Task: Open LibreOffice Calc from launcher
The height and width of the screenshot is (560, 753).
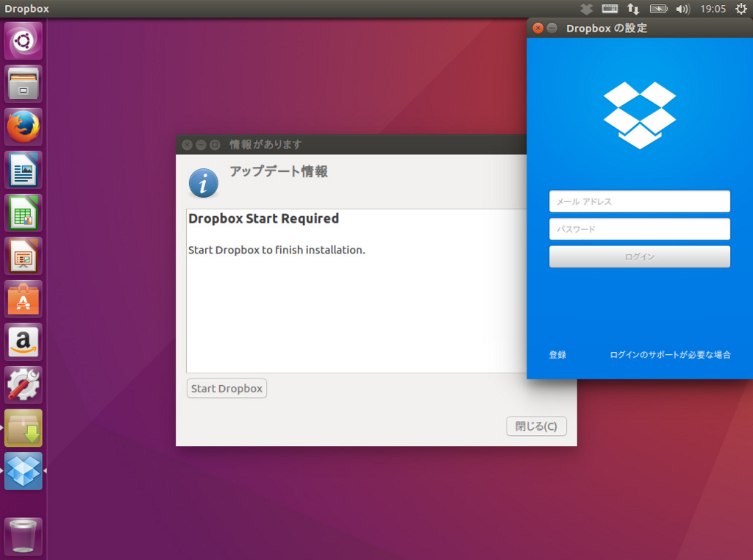Action: [x=23, y=213]
